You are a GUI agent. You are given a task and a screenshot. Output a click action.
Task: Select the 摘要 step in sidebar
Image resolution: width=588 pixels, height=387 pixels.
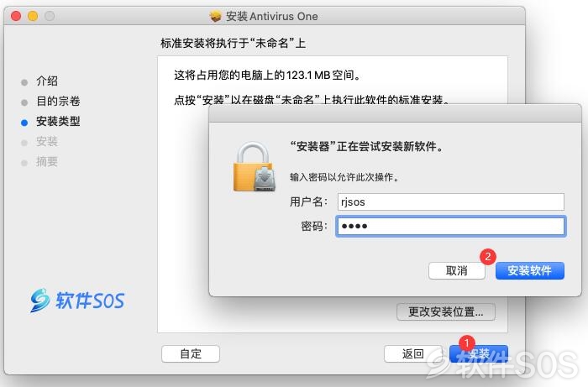pyautogui.click(x=47, y=162)
